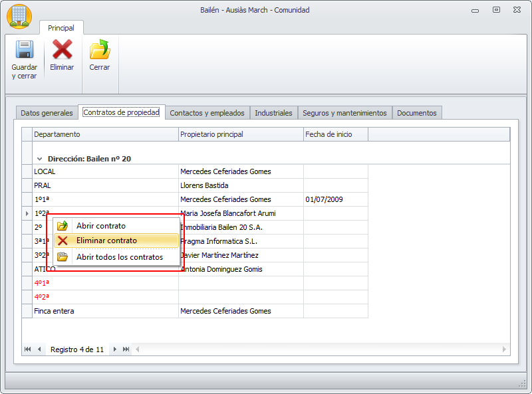Image resolution: width=532 pixels, height=394 pixels.
Task: Click the Inmobiliaria Bailen 20 S.A. cell
Action: click(241, 227)
